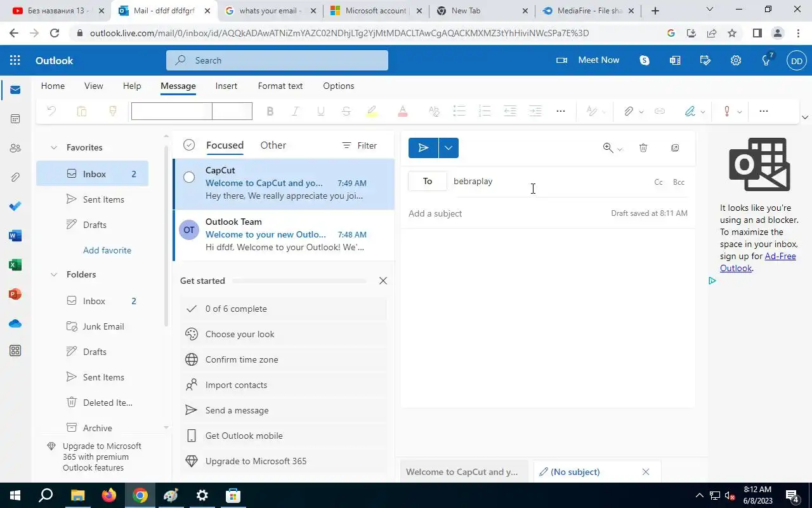Open Outlook settings gear
The width and height of the screenshot is (812, 508).
[x=736, y=60]
